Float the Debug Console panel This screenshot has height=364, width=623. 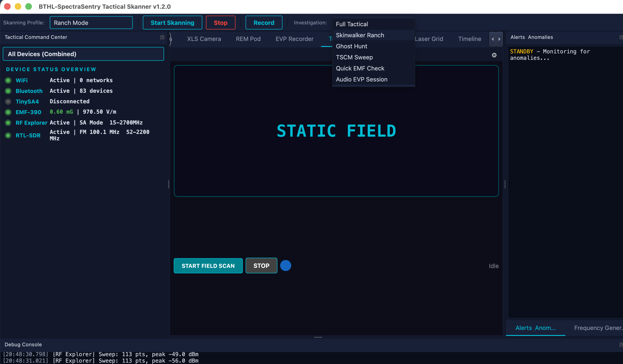621,344
